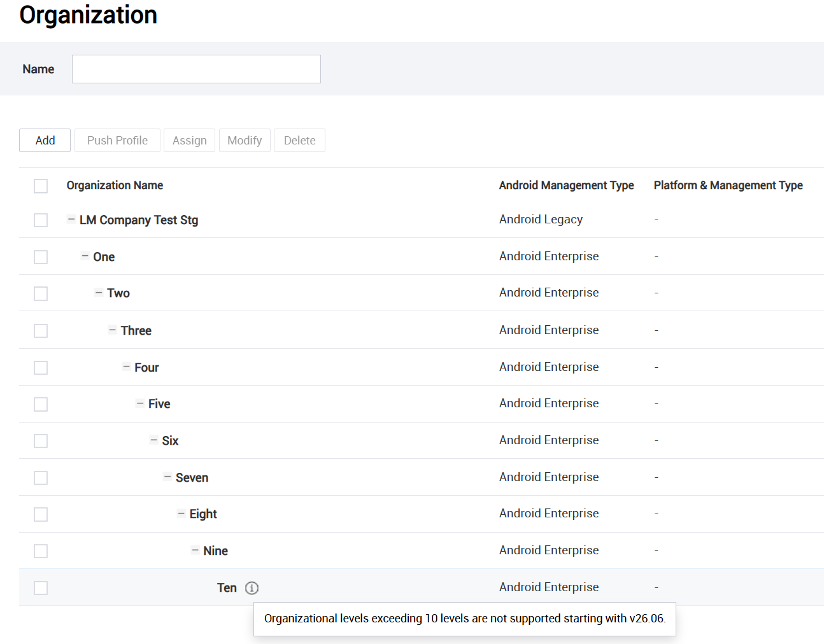Select the organization named Ten
This screenshot has height=644, width=824.
[227, 588]
